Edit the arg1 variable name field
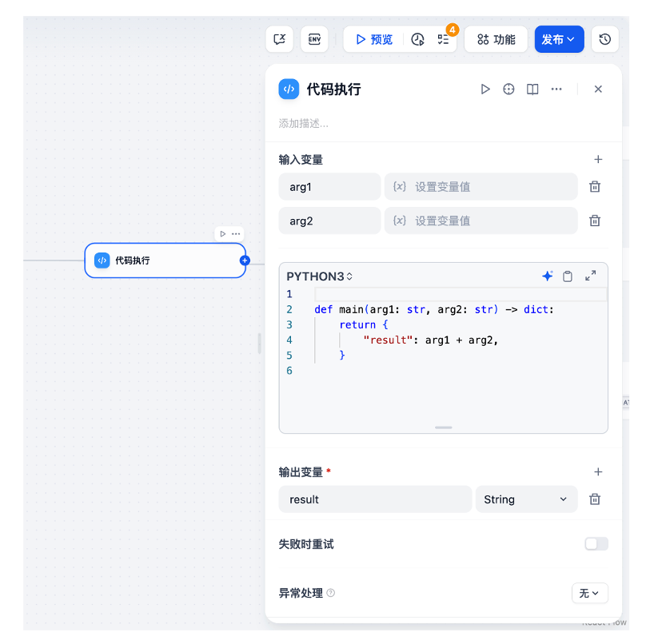The image size is (654, 644). point(329,187)
